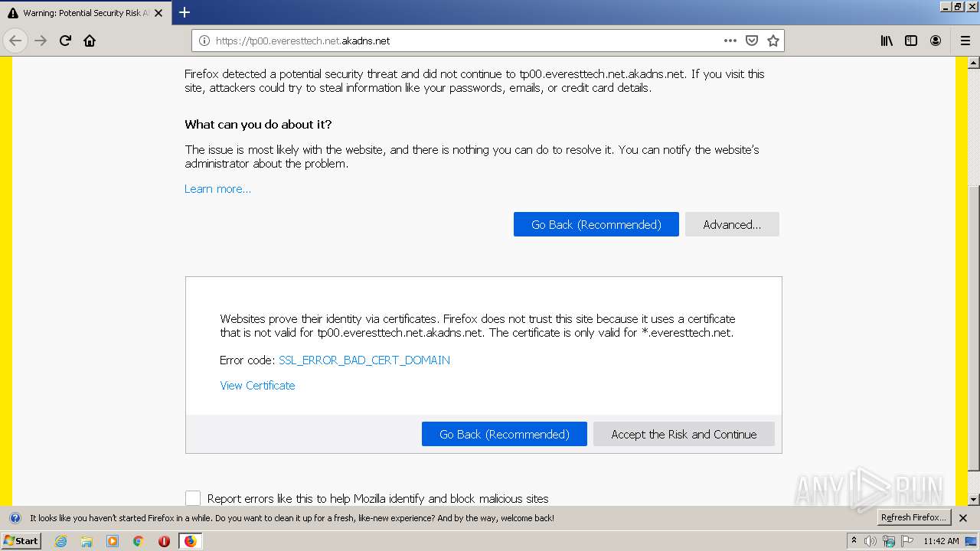Save page to Pocket icon
This screenshot has width=980, height=551.
click(752, 41)
